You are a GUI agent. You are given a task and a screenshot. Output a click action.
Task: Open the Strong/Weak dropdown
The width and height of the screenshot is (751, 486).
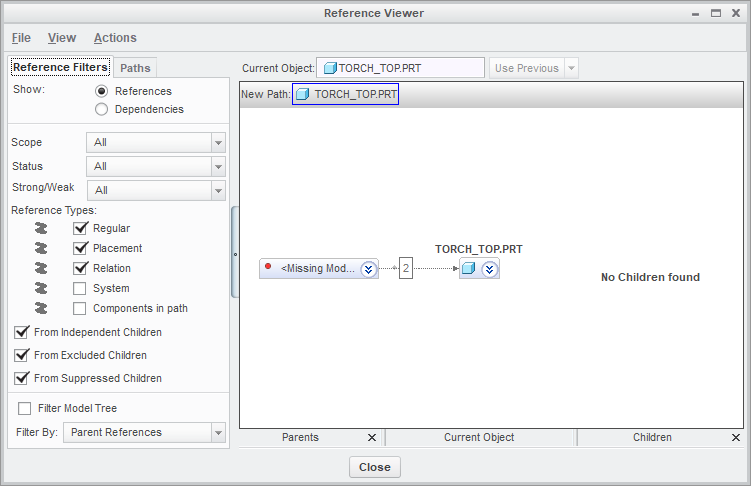click(x=218, y=191)
